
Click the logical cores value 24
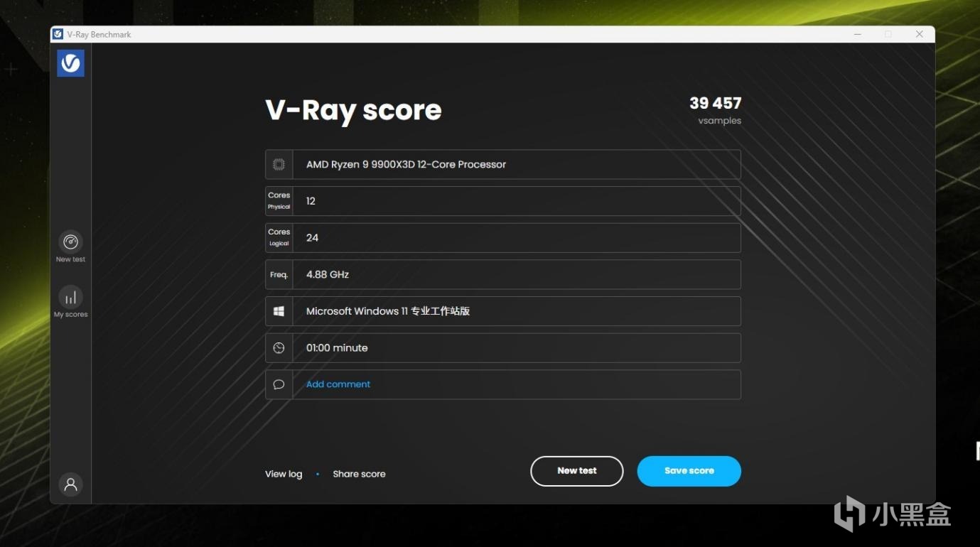[x=312, y=238]
